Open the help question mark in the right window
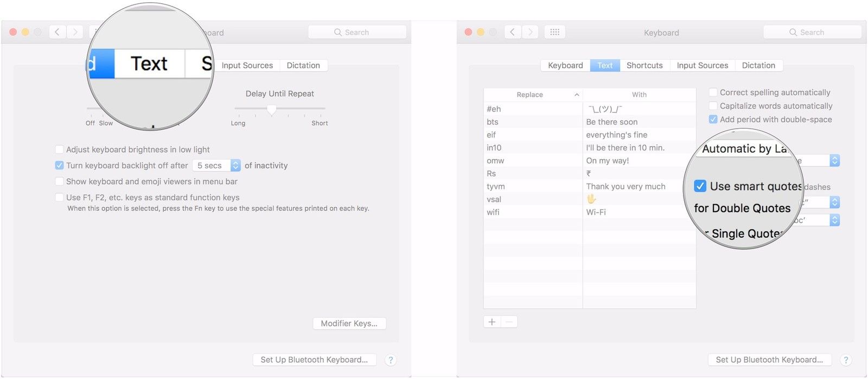The image size is (868, 379). point(845,360)
